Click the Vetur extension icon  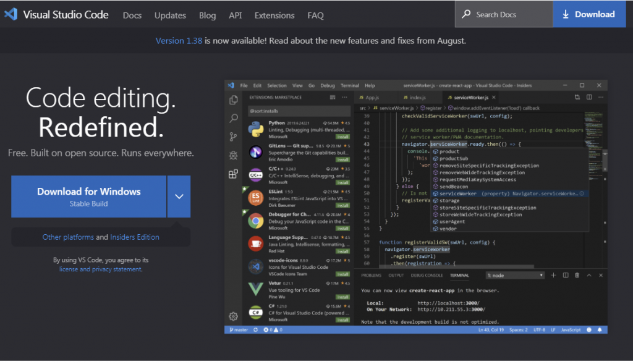tap(255, 289)
